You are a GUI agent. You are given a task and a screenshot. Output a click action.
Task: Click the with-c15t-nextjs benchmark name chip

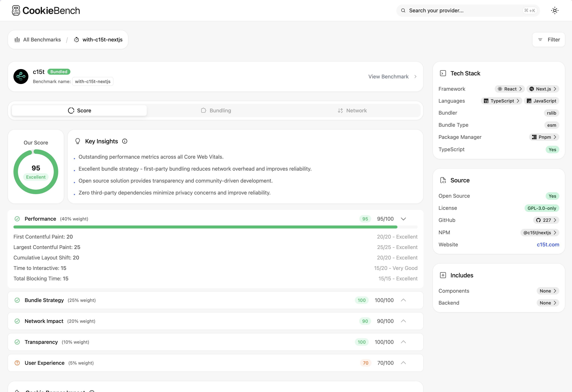pos(93,81)
